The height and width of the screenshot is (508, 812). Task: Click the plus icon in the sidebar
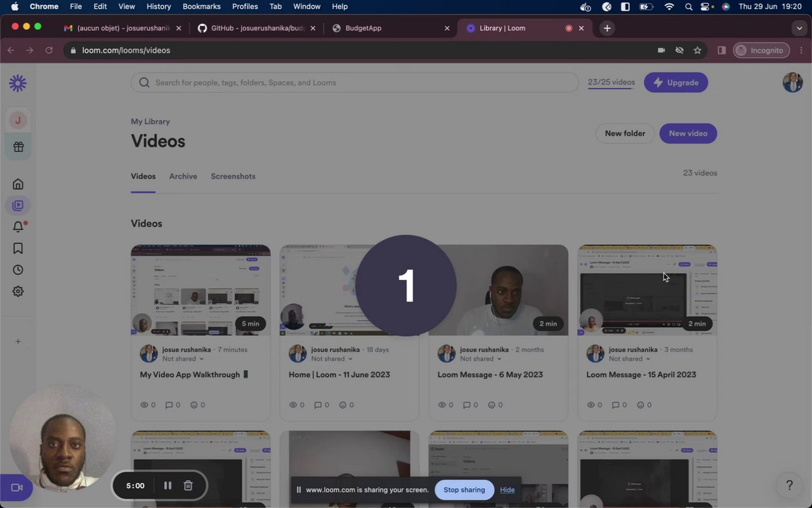point(18,342)
